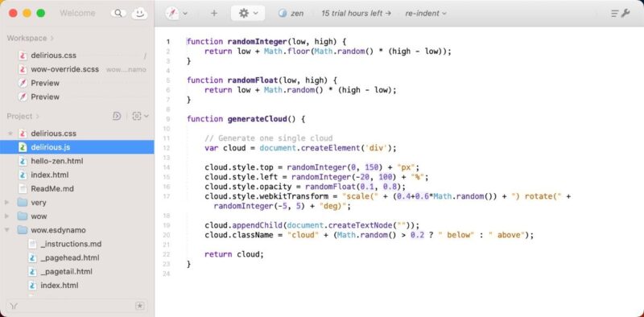The height and width of the screenshot is (317, 644).
Task: Select the 'wow' folder
Action: click(39, 216)
